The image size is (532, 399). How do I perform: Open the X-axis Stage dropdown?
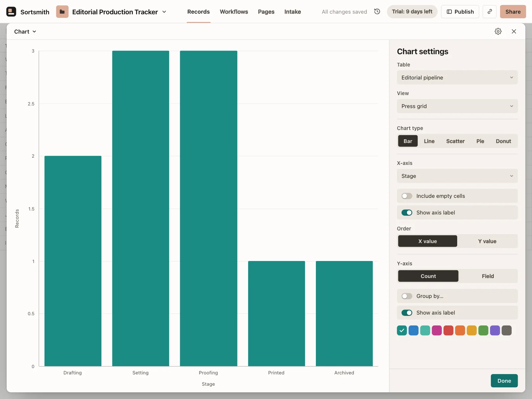457,176
